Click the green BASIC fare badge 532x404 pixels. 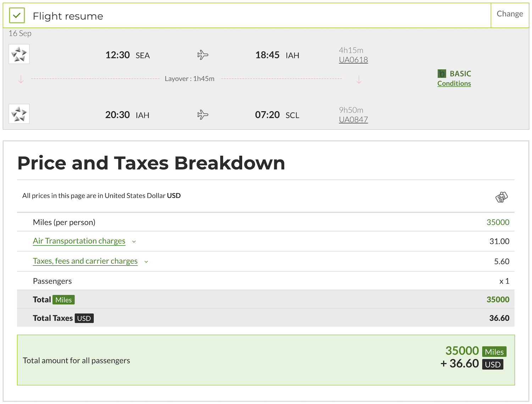(x=442, y=74)
